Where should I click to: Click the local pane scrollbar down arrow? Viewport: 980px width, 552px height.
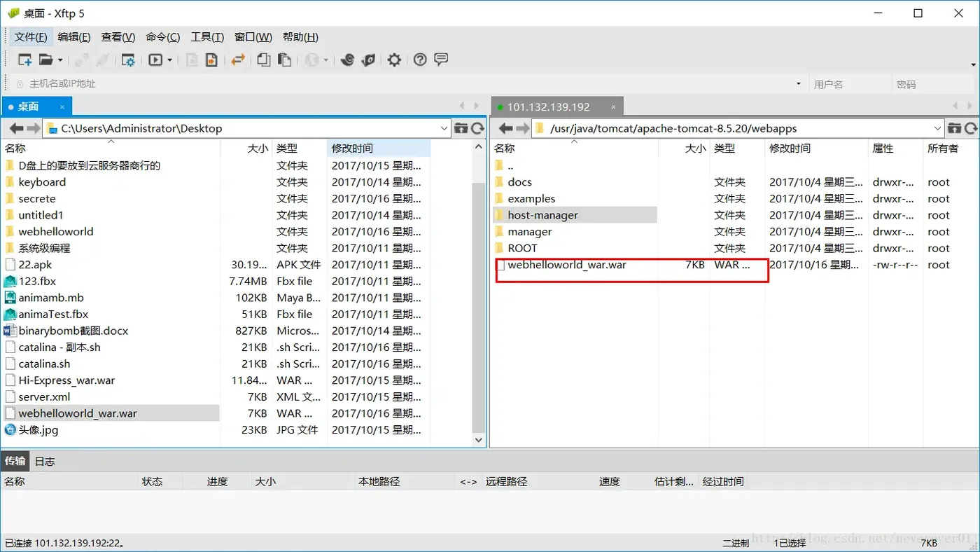(x=479, y=440)
